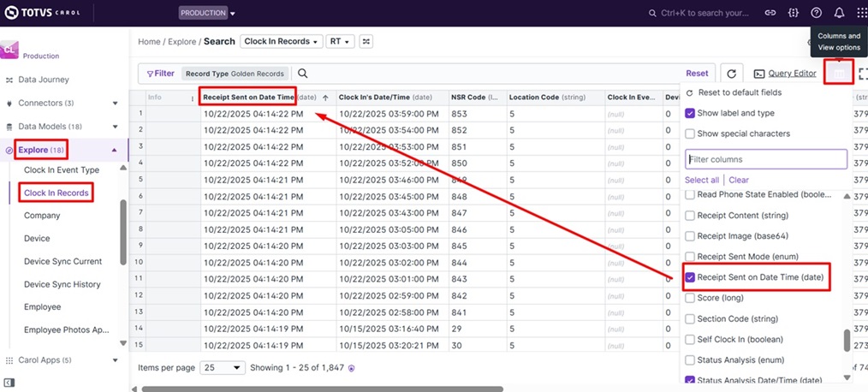Screen dimensions: 868x392
Task: Open the Clock In Records dropdown
Action: tap(282, 42)
